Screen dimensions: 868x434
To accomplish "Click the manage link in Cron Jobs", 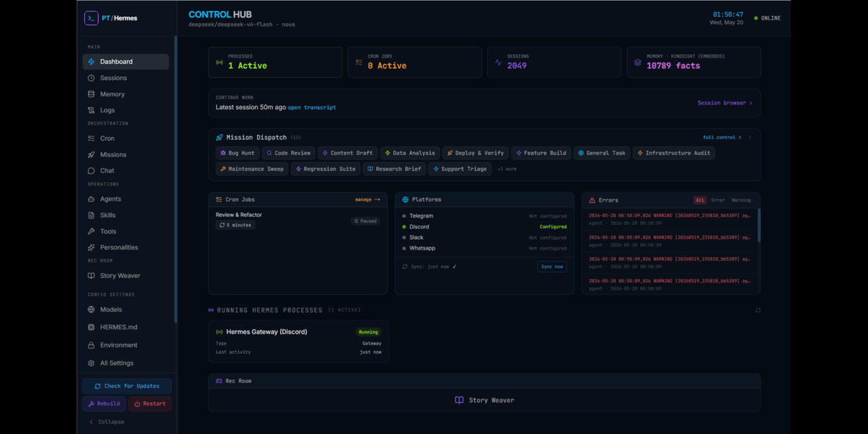I will click(368, 200).
